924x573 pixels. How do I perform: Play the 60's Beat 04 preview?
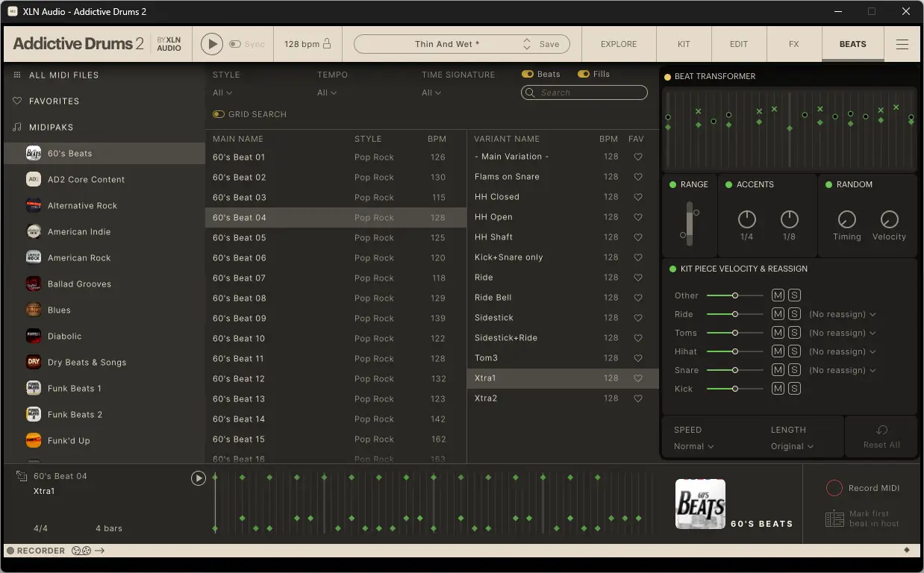pyautogui.click(x=198, y=478)
